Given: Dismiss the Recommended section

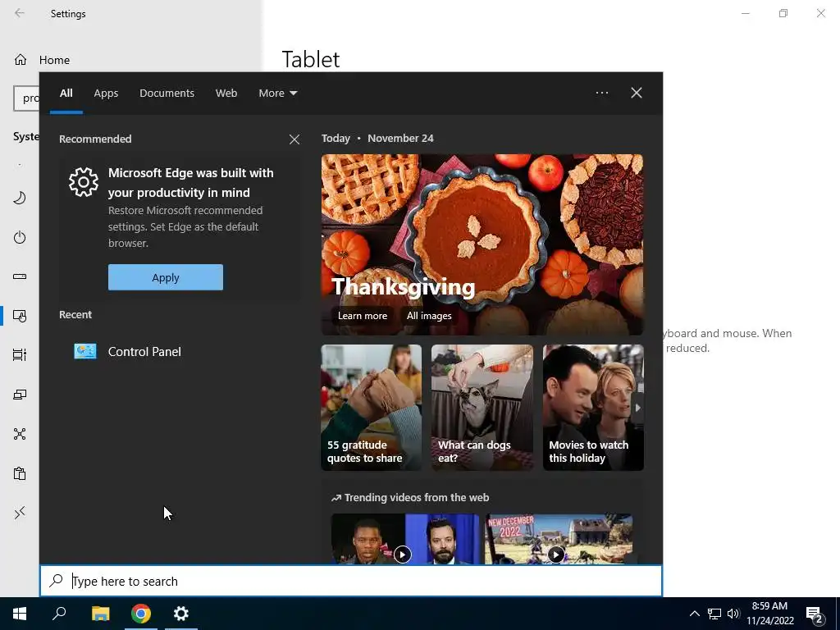Looking at the screenshot, I should (x=294, y=139).
